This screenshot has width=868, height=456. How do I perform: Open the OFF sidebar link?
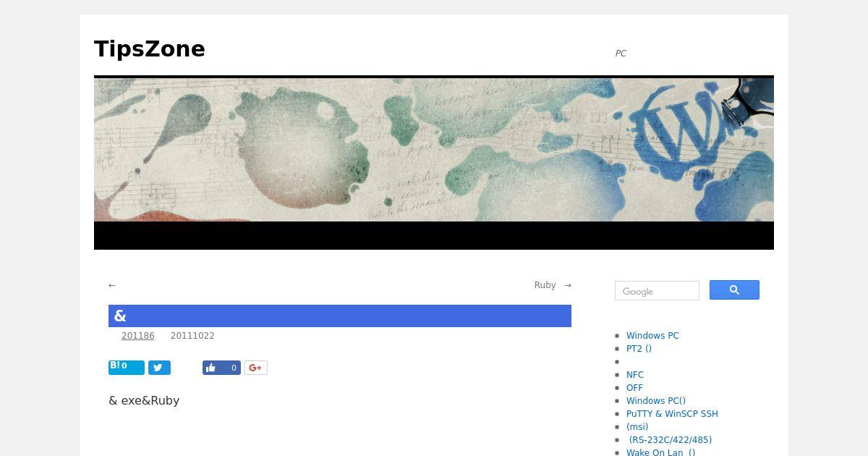[634, 388]
